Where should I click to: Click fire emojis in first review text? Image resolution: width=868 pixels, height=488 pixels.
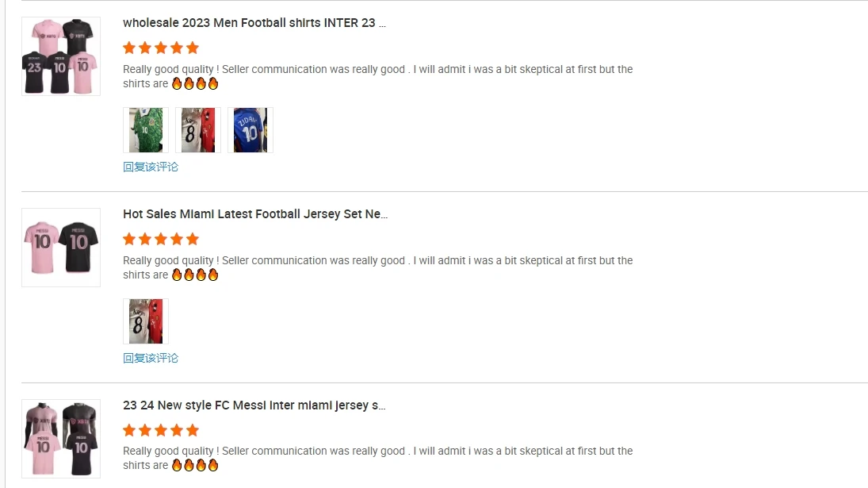point(195,83)
